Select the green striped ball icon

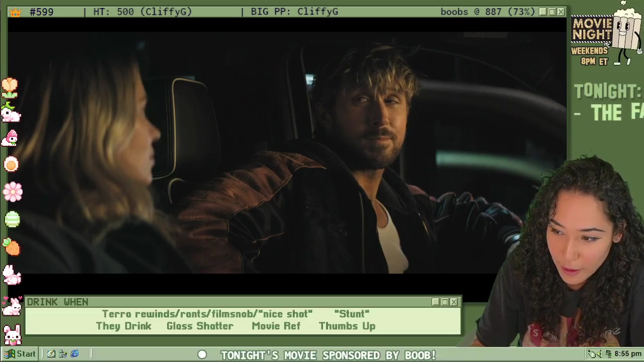click(12, 219)
